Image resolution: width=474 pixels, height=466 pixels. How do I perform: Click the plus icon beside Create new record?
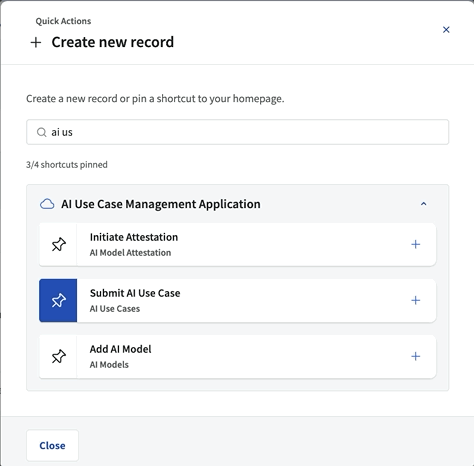click(x=36, y=42)
